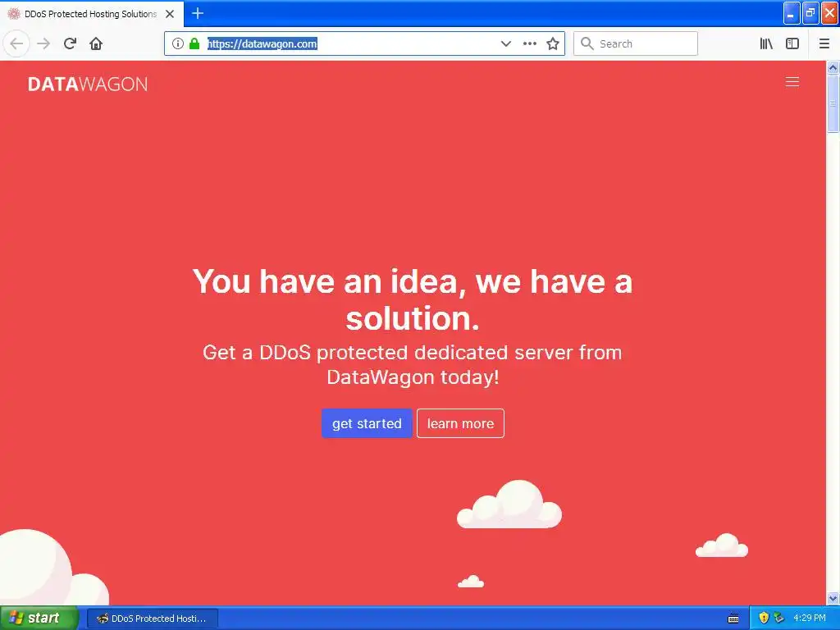Open the browser home page
Viewport: 840px width, 630px height.
[96, 43]
